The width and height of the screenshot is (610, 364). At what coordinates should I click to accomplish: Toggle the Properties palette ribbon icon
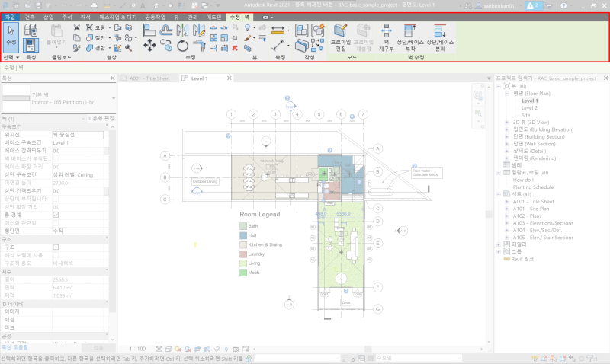(x=30, y=46)
